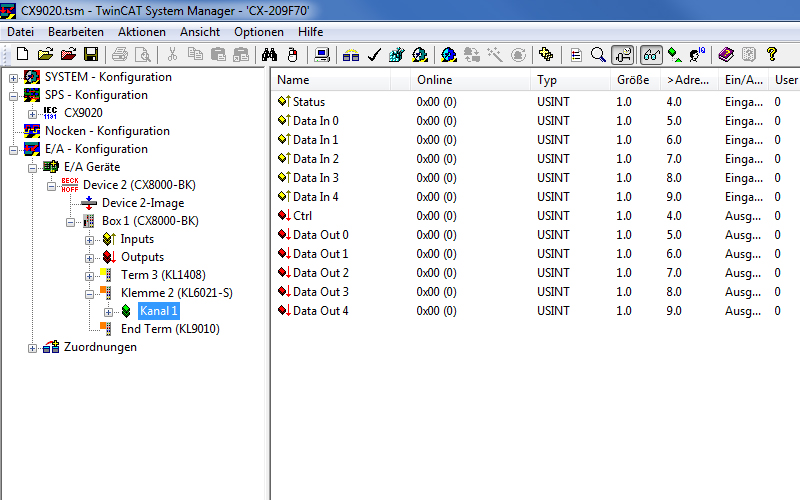Open a file via yellow folder icon

[x=45, y=54]
